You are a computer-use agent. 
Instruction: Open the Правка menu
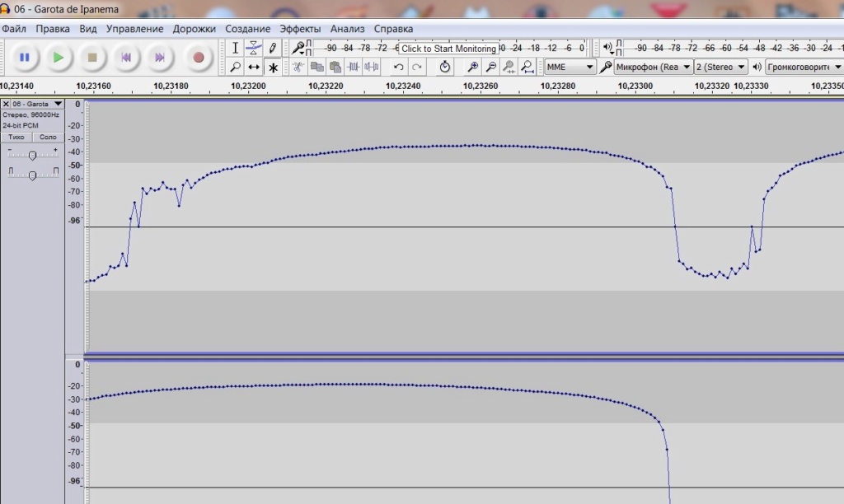[x=52, y=29]
